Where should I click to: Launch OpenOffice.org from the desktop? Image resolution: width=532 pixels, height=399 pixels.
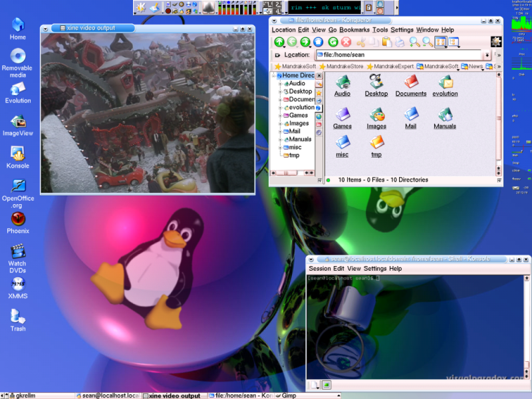point(18,194)
